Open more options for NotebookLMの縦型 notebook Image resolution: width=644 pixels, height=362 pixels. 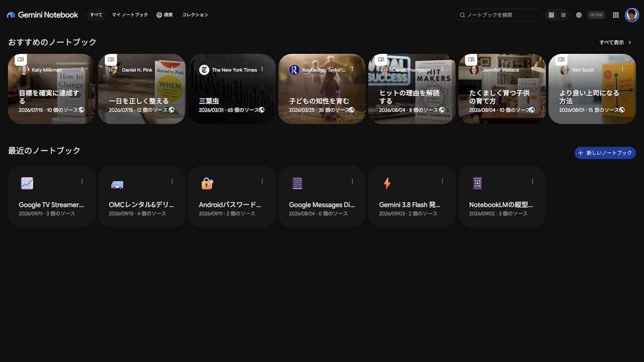pos(532,182)
